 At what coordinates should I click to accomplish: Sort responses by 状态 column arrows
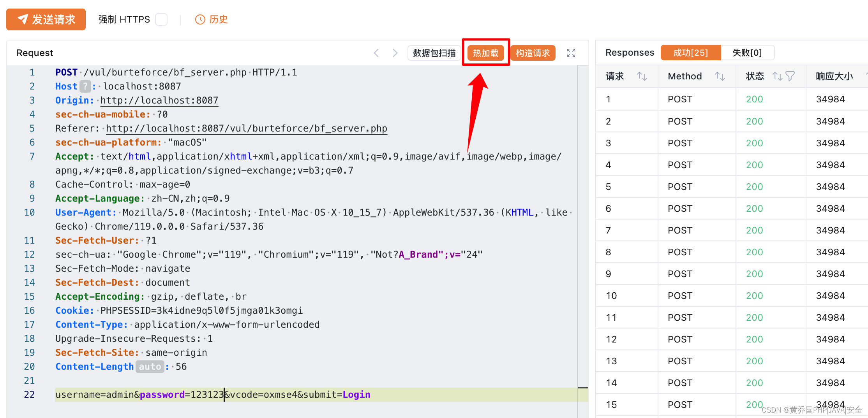coord(778,76)
